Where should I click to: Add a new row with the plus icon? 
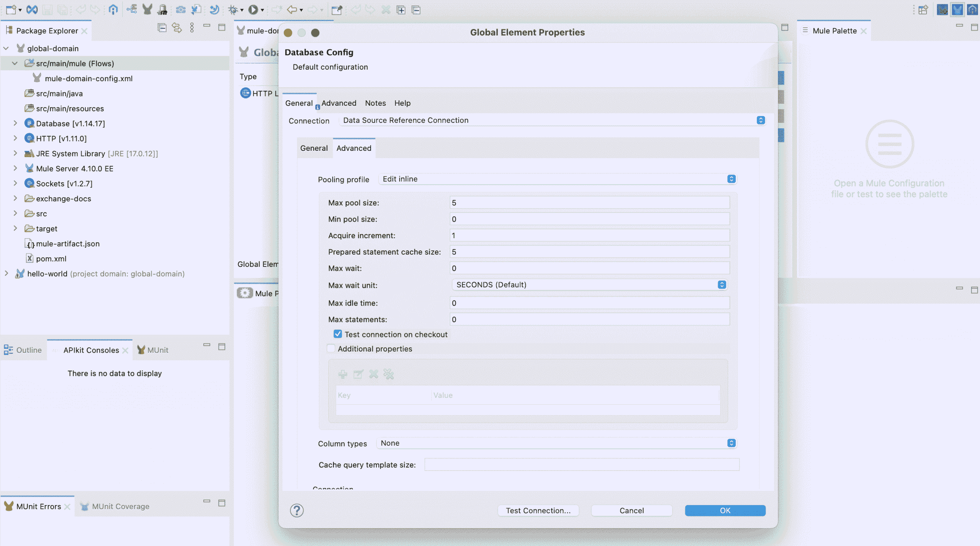pyautogui.click(x=343, y=374)
